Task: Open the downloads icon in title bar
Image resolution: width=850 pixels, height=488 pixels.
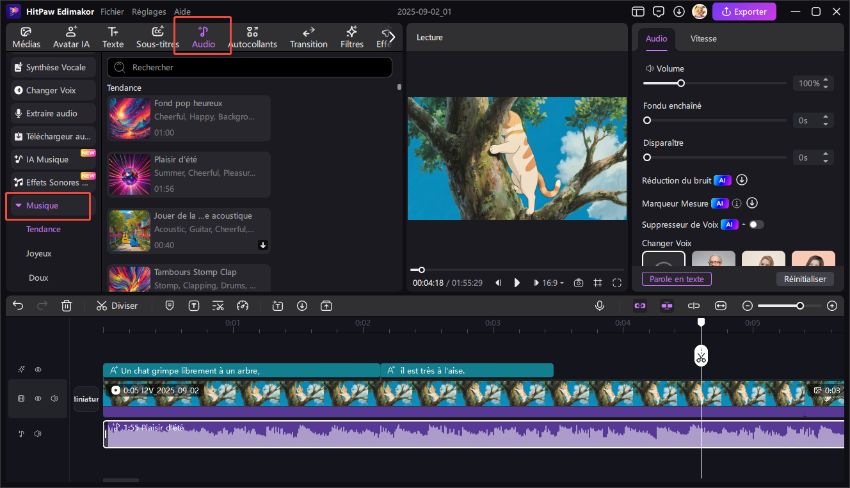Action: click(679, 11)
